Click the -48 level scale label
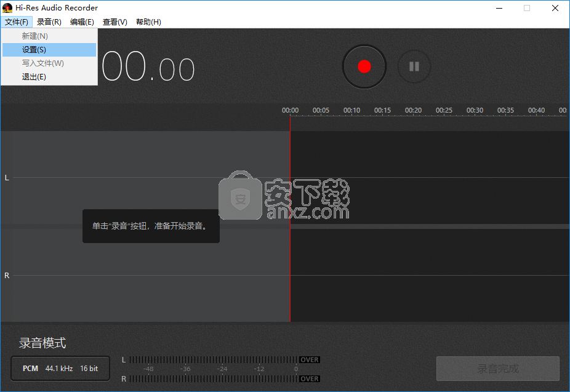The height and width of the screenshot is (392, 570). 148,369
